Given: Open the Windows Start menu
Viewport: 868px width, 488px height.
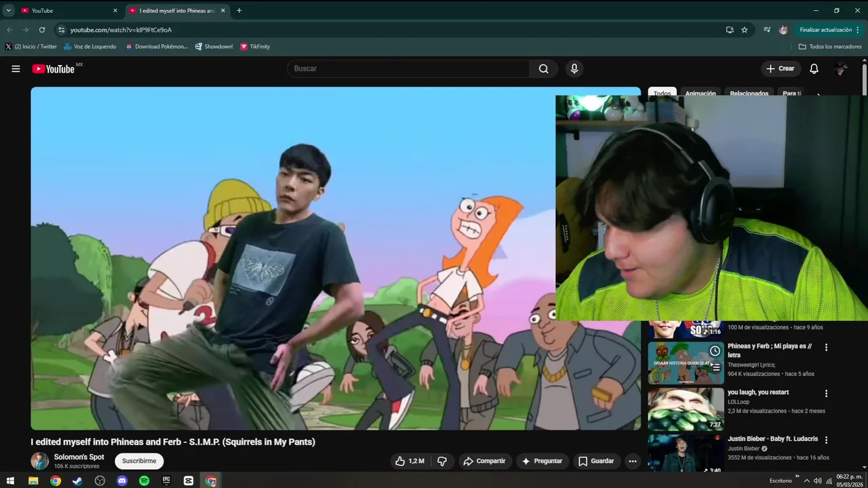Looking at the screenshot, I should (x=10, y=481).
